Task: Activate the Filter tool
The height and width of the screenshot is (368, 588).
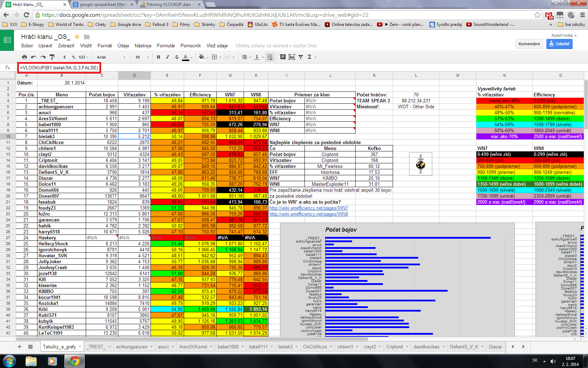Action: pyautogui.click(x=300, y=57)
